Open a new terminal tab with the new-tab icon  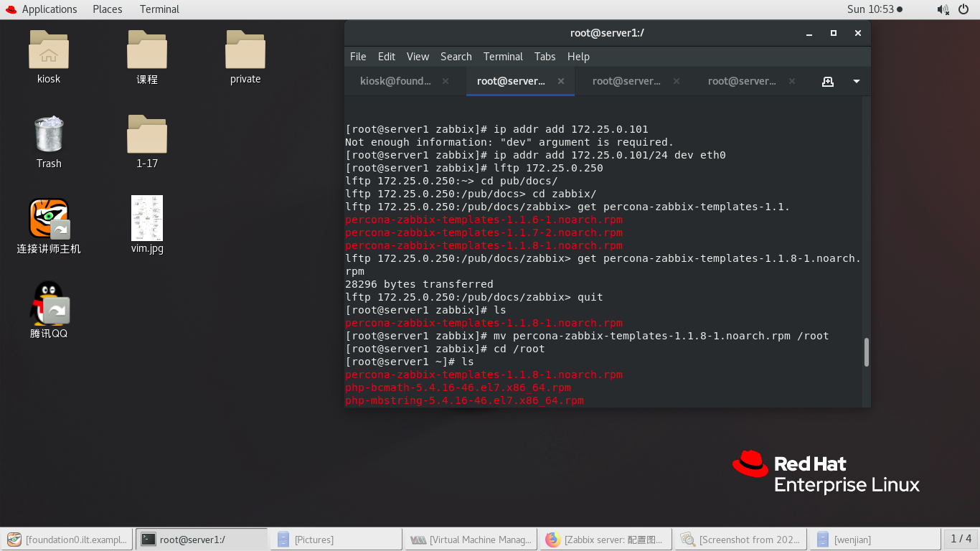828,81
